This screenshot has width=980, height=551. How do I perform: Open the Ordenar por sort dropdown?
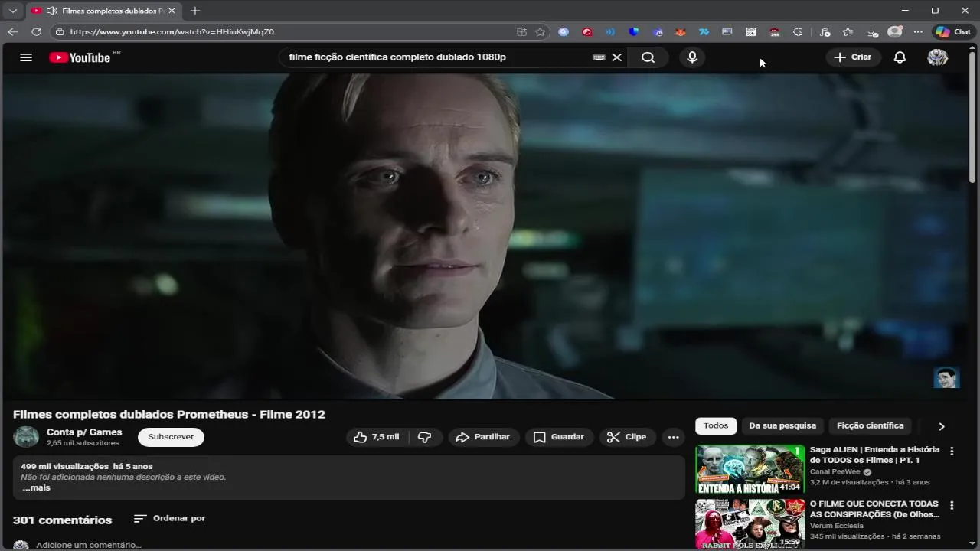point(169,518)
